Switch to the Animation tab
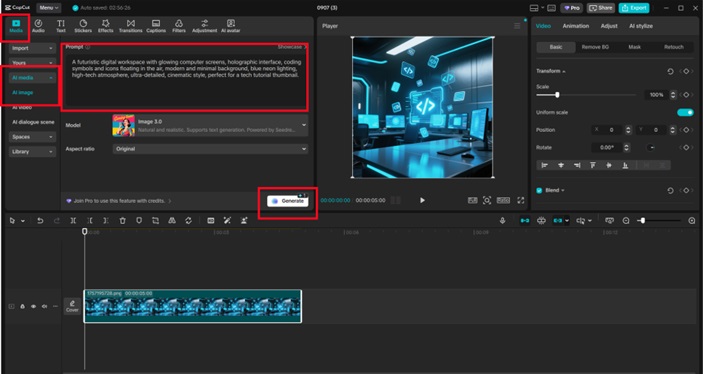Image resolution: width=703 pixels, height=374 pixels. tap(576, 26)
